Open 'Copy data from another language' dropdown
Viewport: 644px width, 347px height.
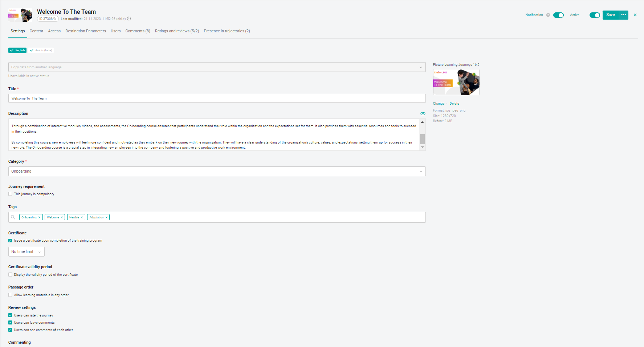click(x=217, y=67)
